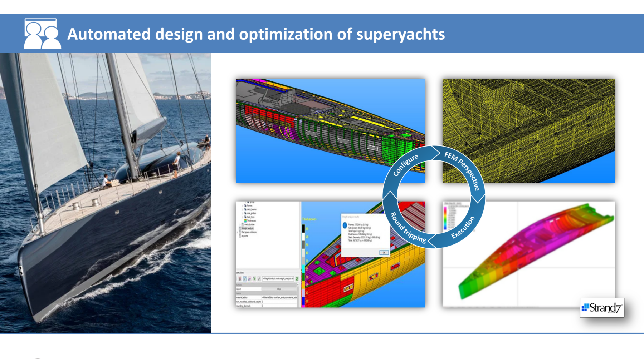
Task: Click the green refresh icon beside path field
Action: click(x=297, y=279)
